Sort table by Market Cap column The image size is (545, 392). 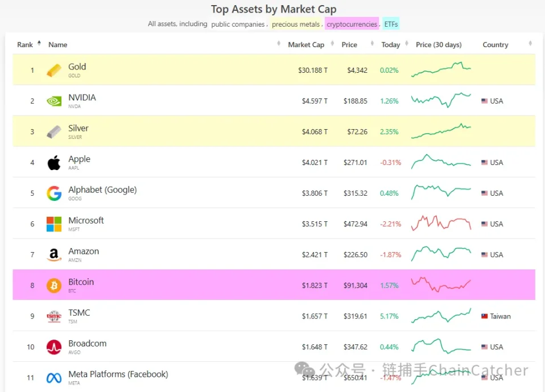tap(305, 45)
